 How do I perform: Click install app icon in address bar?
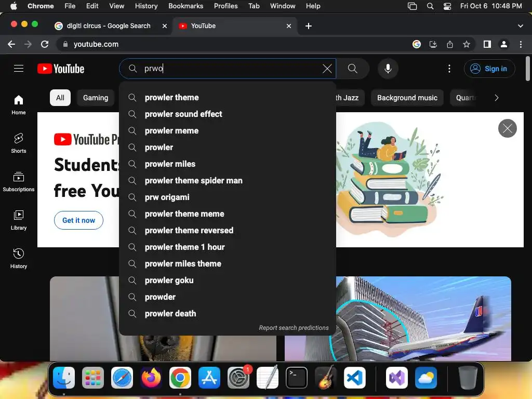tap(433, 44)
